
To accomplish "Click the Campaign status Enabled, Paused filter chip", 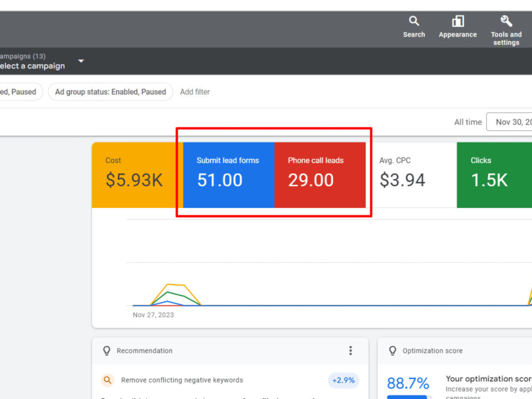I will (21, 92).
